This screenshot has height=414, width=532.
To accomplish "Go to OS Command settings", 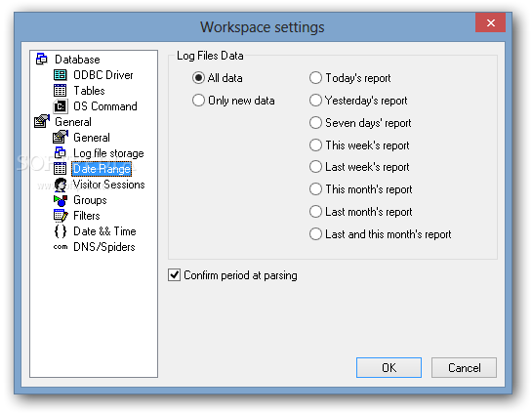I will [105, 106].
